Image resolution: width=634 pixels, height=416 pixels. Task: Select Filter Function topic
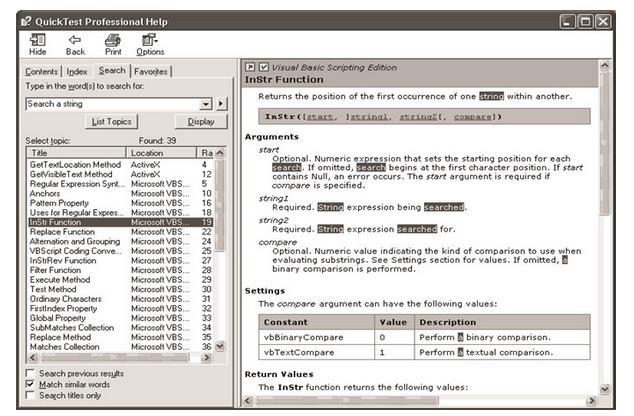[120, 270]
